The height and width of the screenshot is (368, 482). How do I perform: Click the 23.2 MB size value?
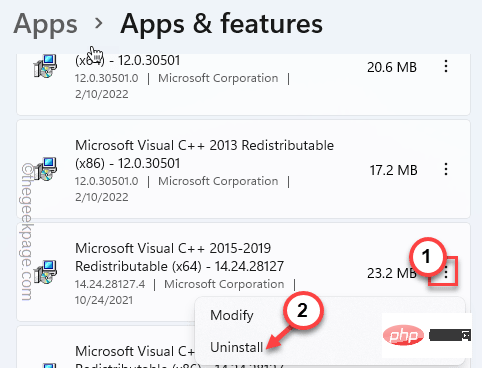coord(392,273)
